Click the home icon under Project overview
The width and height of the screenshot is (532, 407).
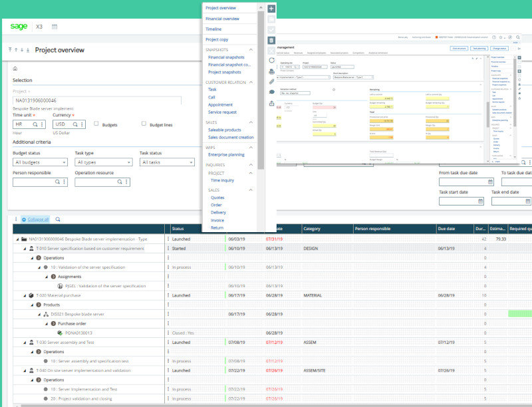click(15, 68)
